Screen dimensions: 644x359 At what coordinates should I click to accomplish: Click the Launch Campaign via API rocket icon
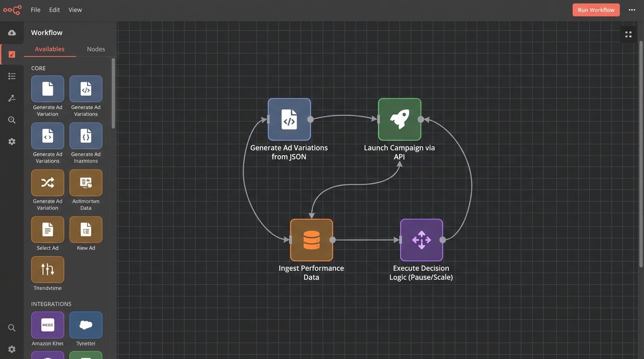pos(399,119)
